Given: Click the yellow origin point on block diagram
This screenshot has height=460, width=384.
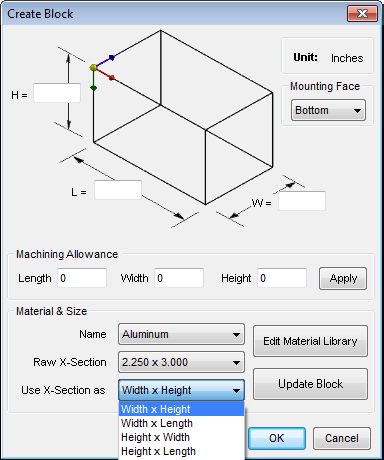Looking at the screenshot, I should click(93, 68).
